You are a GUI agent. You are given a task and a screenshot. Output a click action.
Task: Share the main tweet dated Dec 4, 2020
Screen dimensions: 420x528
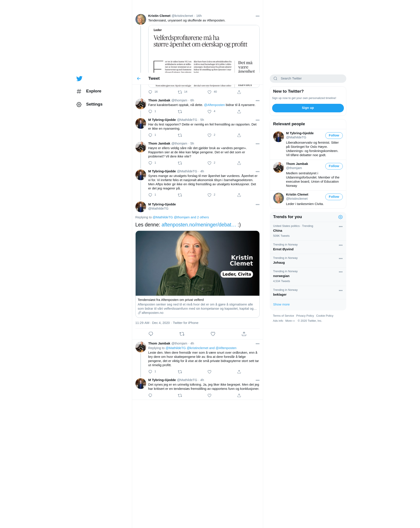point(244,334)
